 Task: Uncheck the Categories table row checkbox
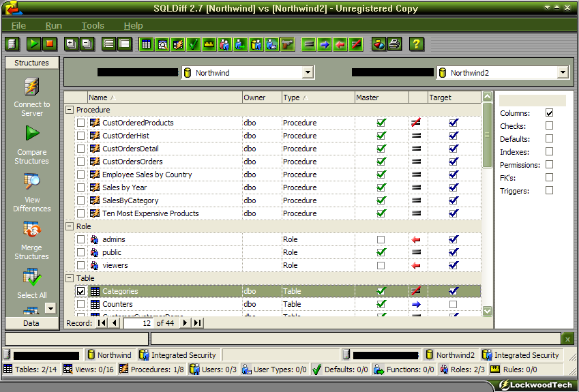point(81,291)
